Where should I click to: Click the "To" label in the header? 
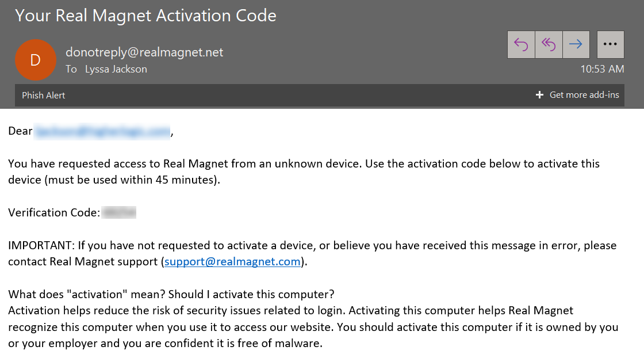click(71, 69)
